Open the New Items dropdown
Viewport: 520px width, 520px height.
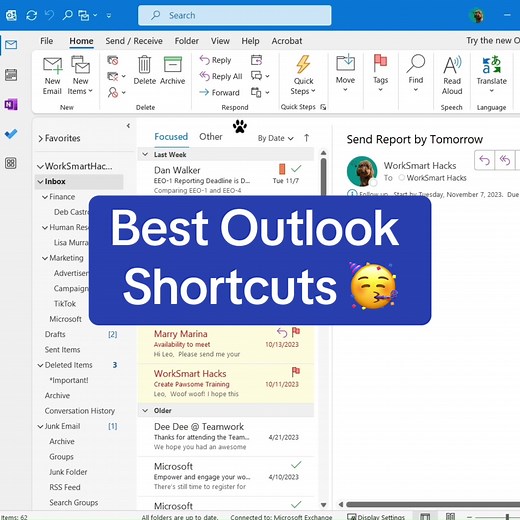pos(80,76)
